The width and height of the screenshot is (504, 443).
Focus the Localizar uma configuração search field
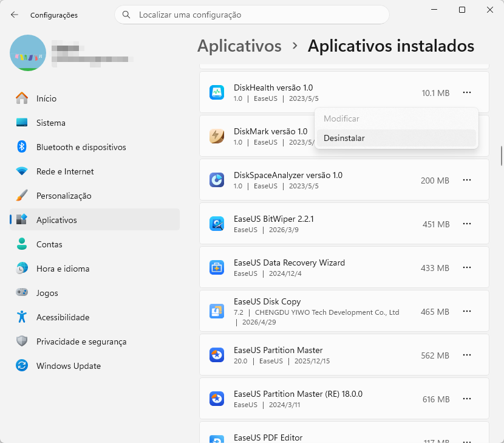pyautogui.click(x=251, y=15)
